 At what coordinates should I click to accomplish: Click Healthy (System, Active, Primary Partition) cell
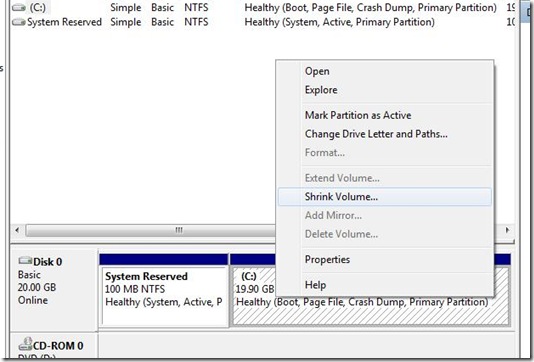(x=340, y=22)
